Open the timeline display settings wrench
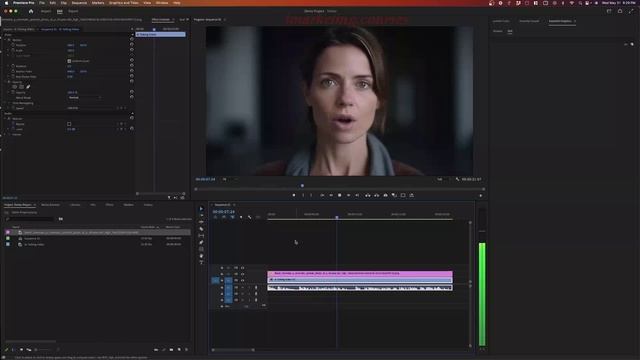Screen dimensions: 640x360 click(249, 218)
